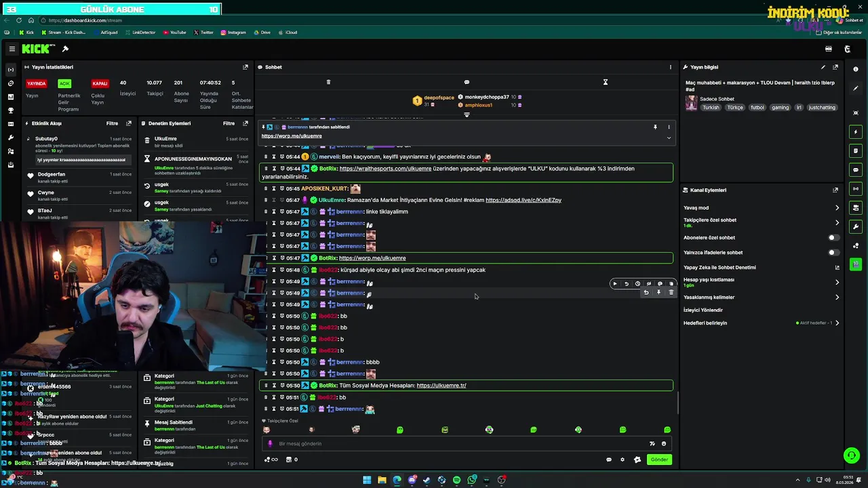Click the trash icon in the chat toolbar

[x=328, y=82]
